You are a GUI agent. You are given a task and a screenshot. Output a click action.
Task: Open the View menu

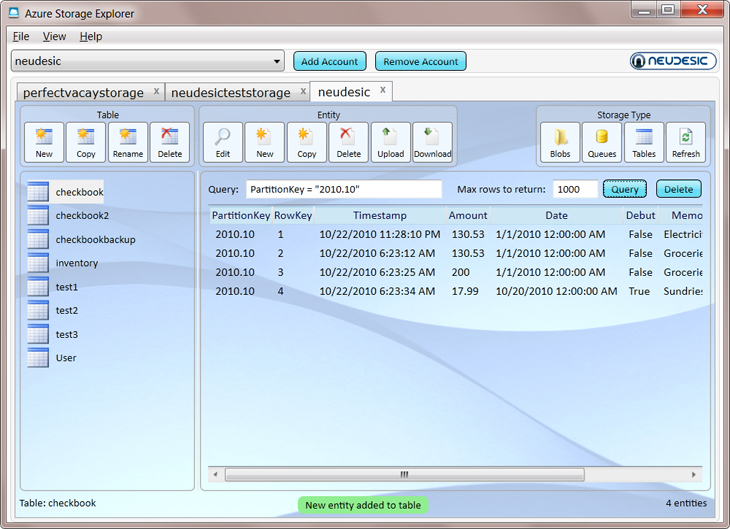[x=54, y=36]
